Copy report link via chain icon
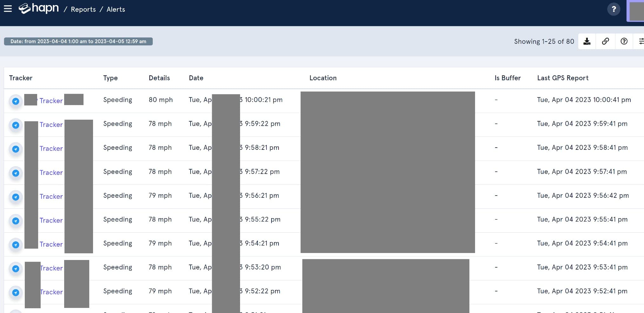Image resolution: width=644 pixels, height=313 pixels. pos(606,41)
